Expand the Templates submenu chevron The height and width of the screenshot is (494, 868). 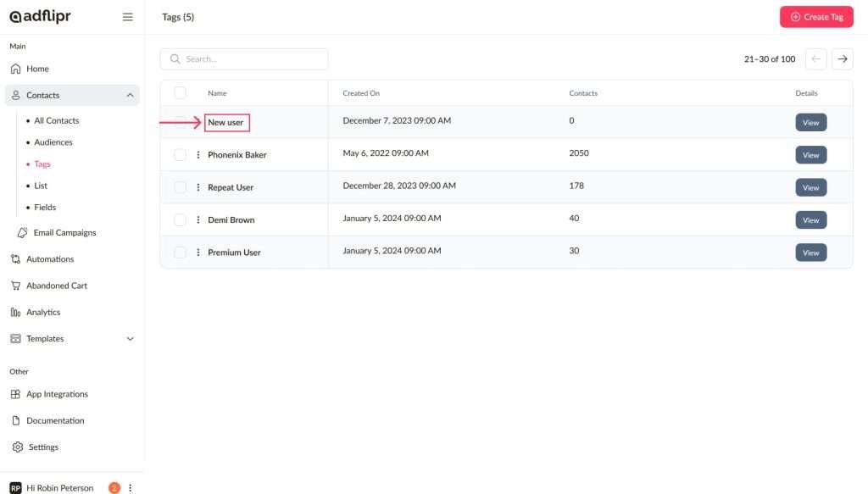[130, 339]
